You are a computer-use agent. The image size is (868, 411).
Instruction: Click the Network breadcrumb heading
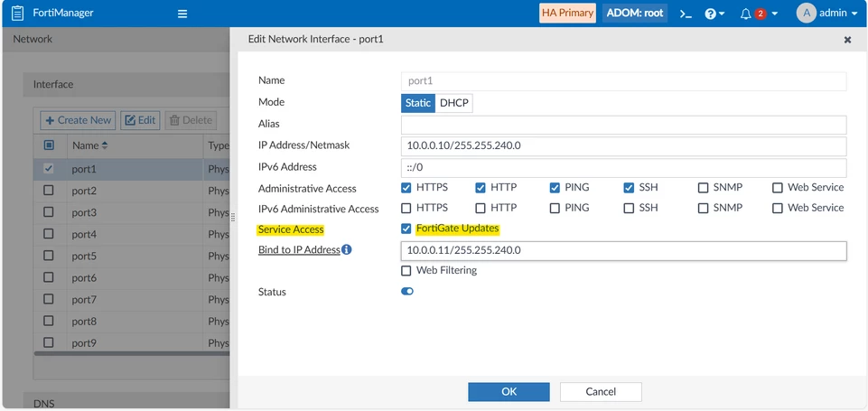coord(33,40)
